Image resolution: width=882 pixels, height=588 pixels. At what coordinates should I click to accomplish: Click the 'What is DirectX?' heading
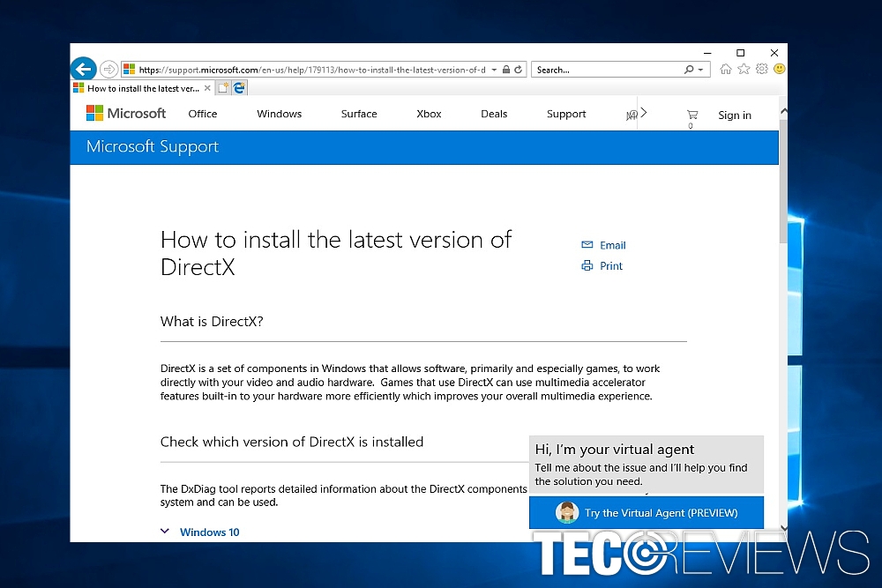(212, 322)
